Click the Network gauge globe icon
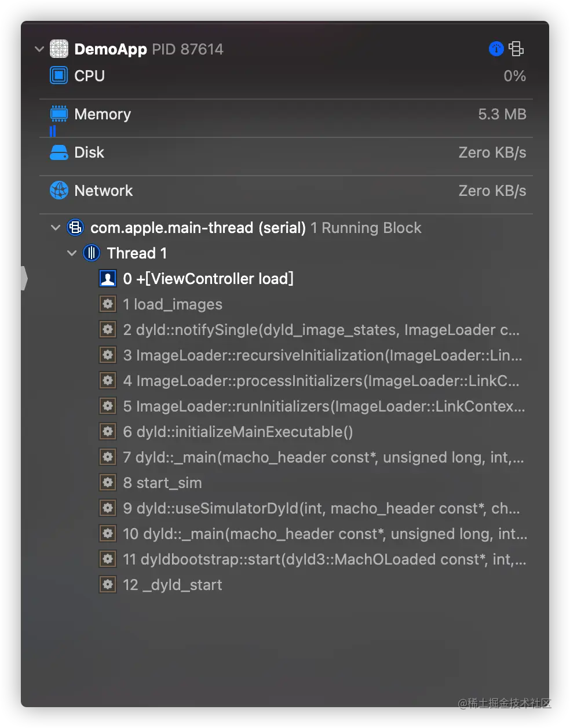 pos(59,191)
